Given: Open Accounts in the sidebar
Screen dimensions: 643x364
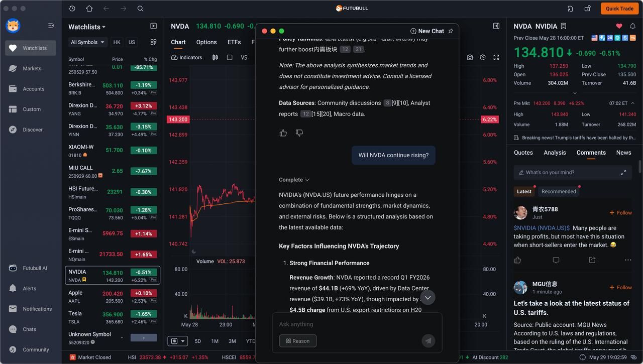Looking at the screenshot, I should [31, 89].
